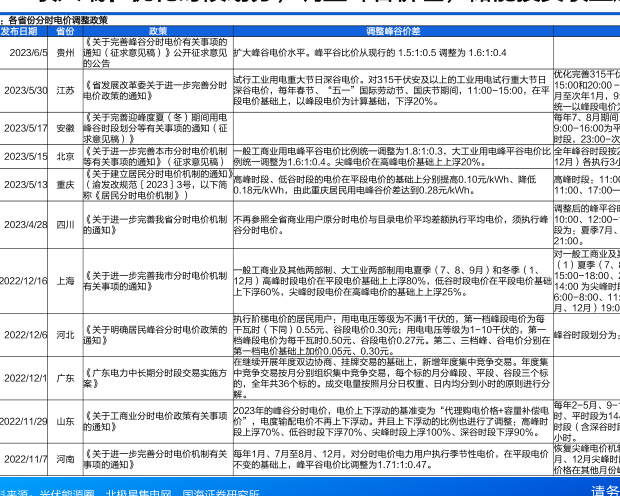Select the 文件名称 column header
Image resolution: width=620 pixels, height=496 pixels.
(x=155, y=32)
